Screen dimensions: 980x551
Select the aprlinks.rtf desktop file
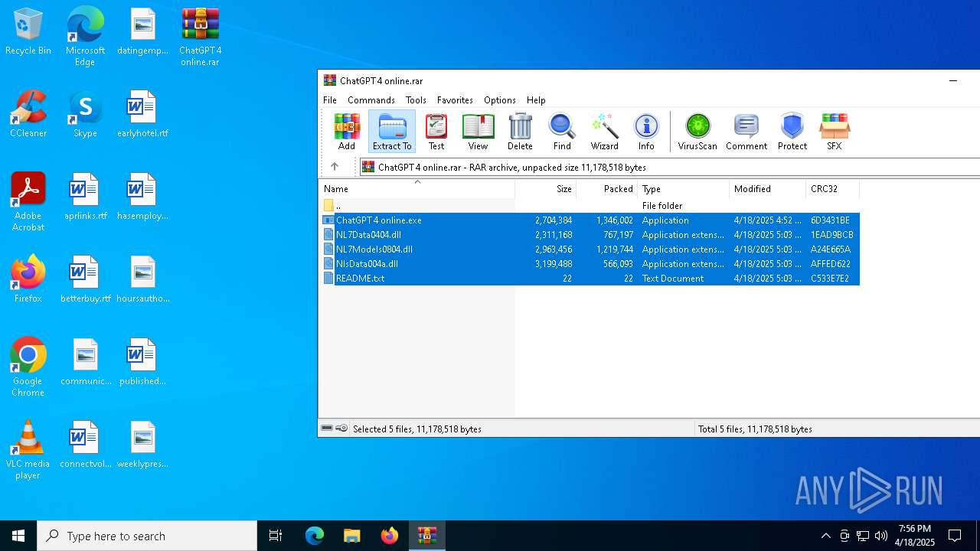click(x=85, y=197)
